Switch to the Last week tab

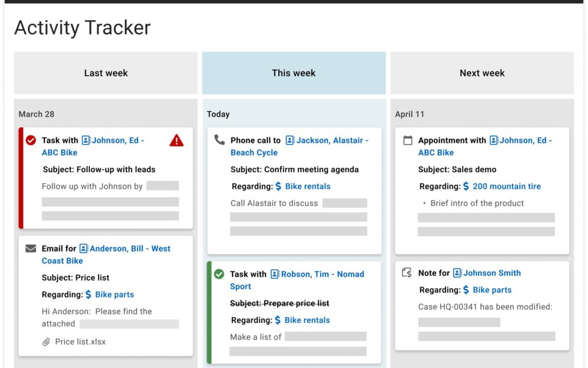tap(105, 73)
